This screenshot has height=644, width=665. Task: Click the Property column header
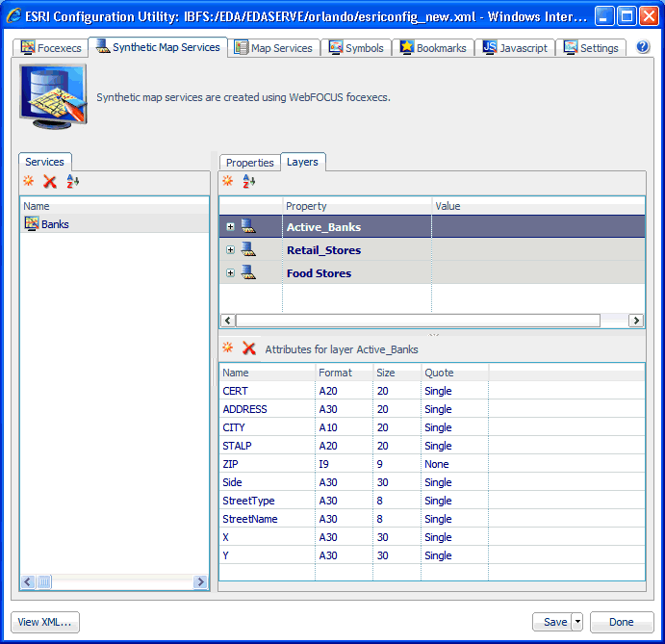click(x=357, y=206)
